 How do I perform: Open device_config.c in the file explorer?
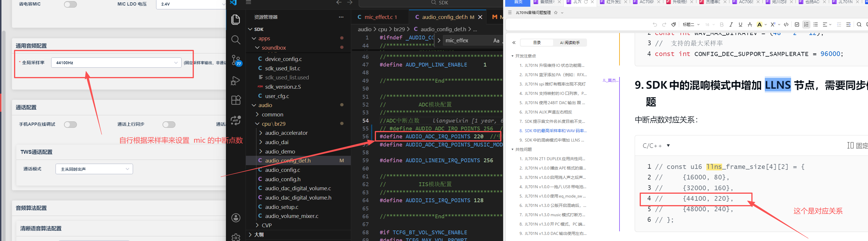(283, 59)
